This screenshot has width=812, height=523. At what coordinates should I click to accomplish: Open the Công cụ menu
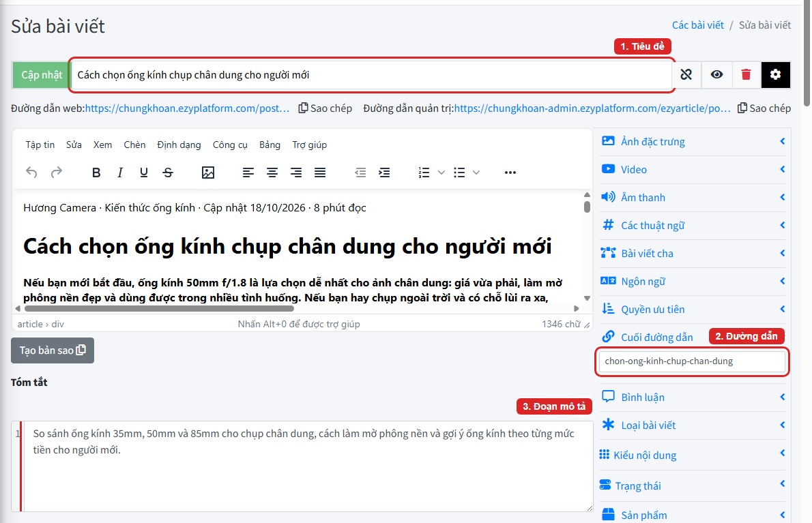coord(230,145)
